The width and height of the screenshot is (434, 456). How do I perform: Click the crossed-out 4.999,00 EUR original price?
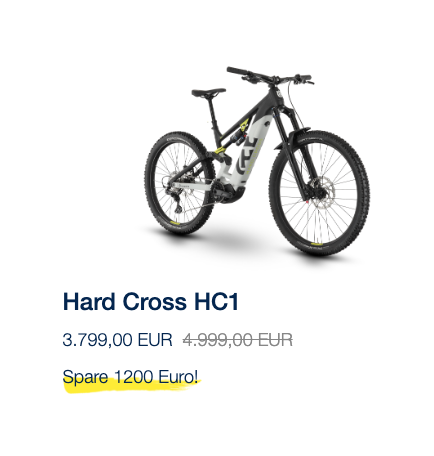pos(238,340)
